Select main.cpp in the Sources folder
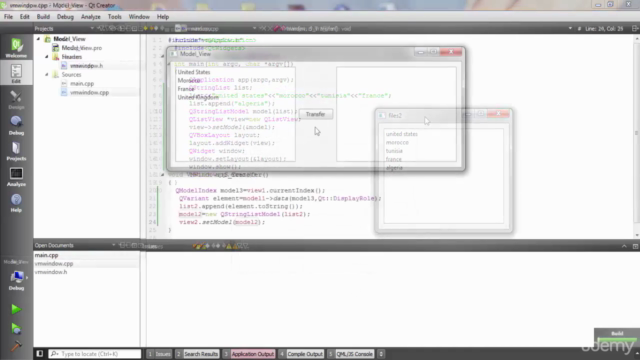 click(82, 84)
